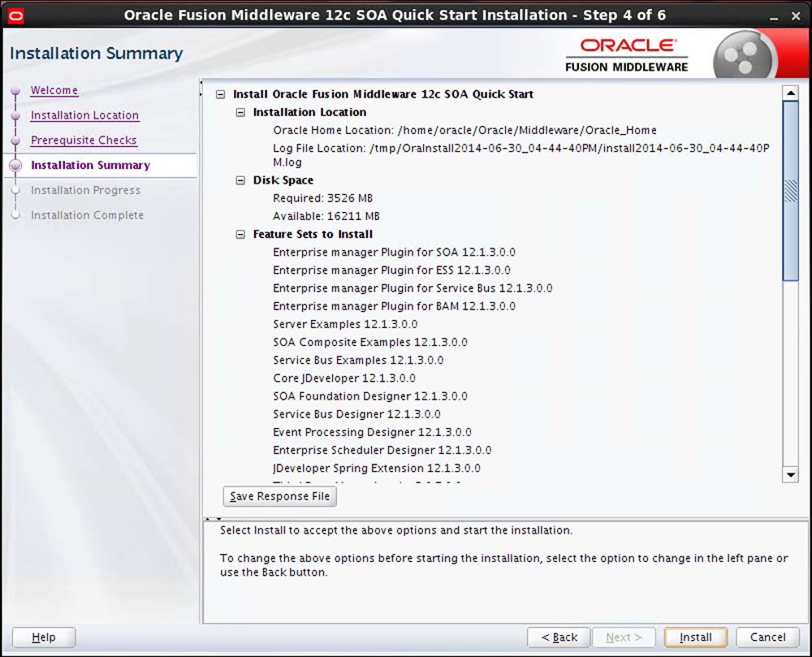The height and width of the screenshot is (657, 812).
Task: Click the Save Response File button
Action: 279,496
